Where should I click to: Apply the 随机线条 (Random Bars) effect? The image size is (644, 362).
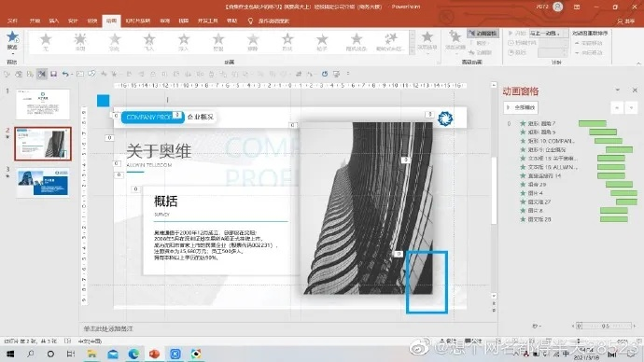click(357, 42)
